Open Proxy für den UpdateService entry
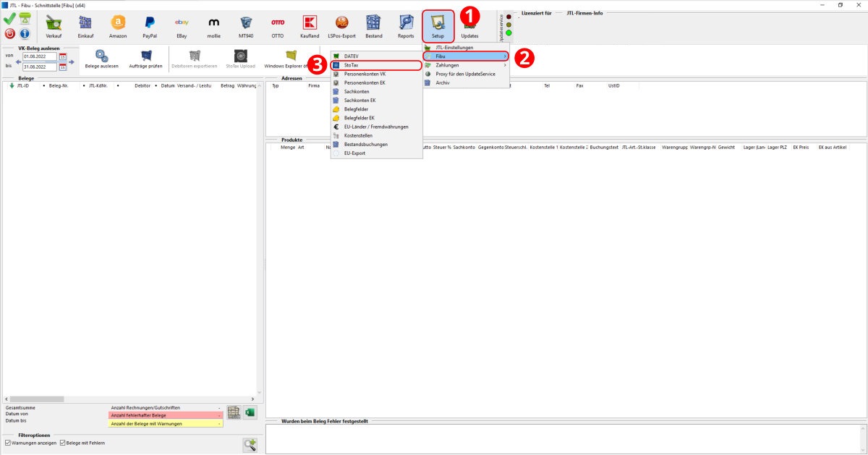The width and height of the screenshot is (868, 455). point(465,74)
